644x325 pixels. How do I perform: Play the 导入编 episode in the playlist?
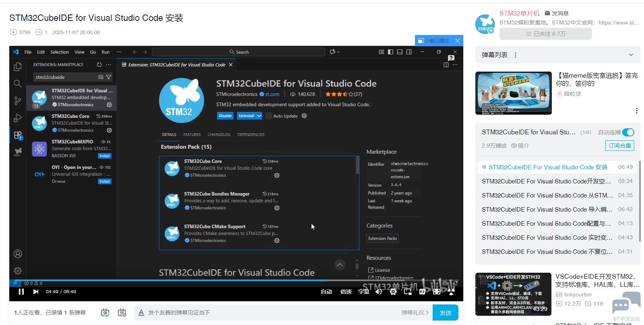557,210
